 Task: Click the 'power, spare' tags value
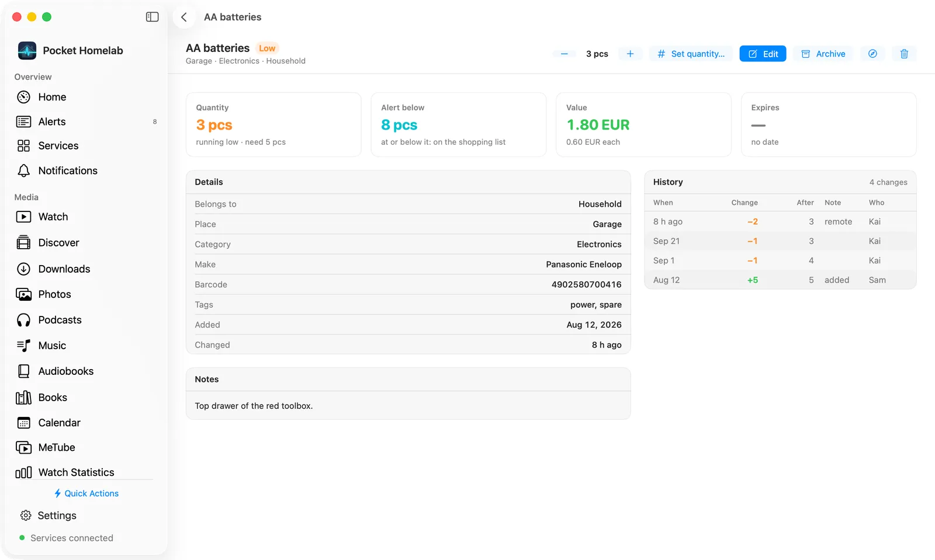(x=596, y=305)
